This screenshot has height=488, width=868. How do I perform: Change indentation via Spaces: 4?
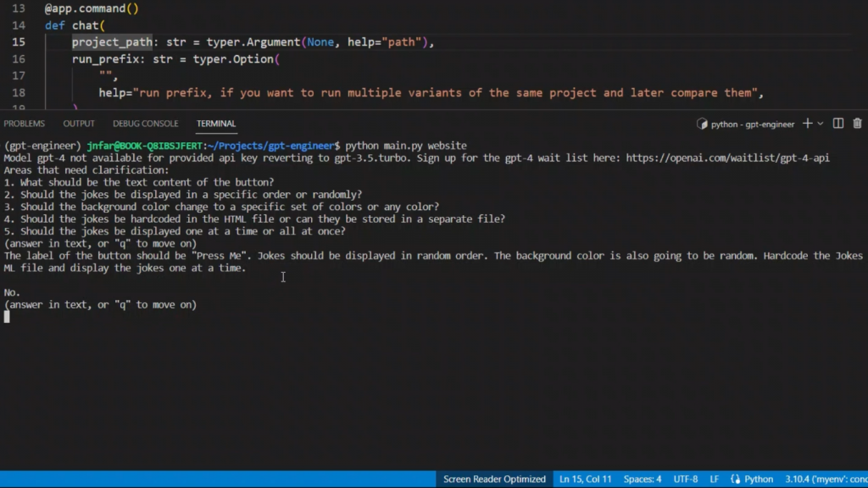(x=643, y=480)
